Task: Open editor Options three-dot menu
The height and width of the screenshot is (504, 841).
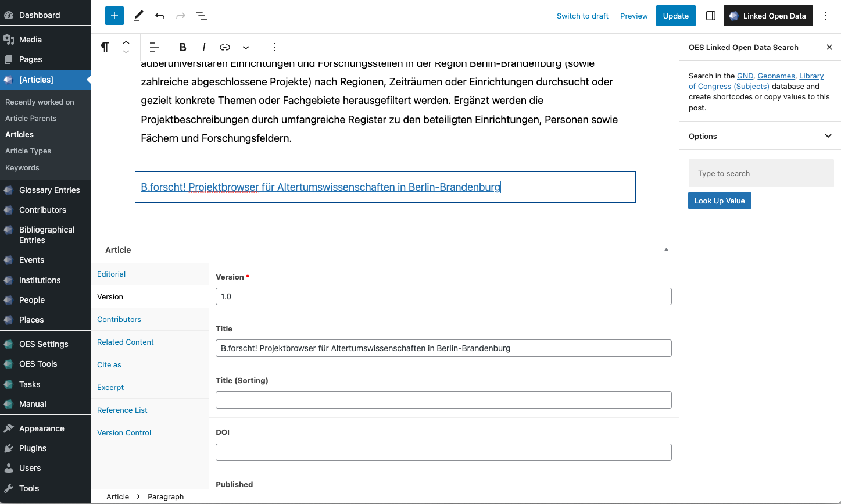Action: click(826, 16)
